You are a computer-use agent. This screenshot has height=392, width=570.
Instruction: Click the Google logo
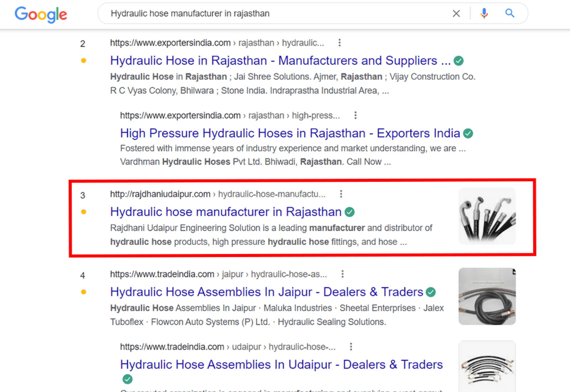pyautogui.click(x=41, y=14)
